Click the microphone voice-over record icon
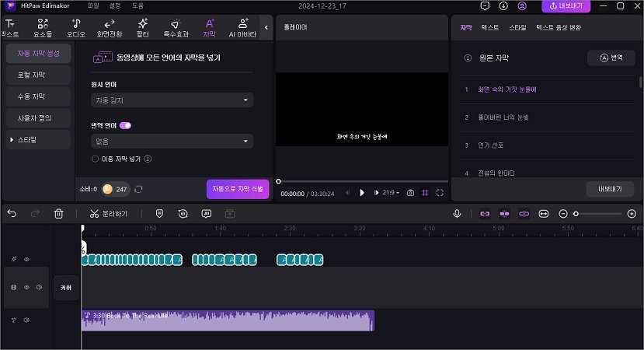 457,213
